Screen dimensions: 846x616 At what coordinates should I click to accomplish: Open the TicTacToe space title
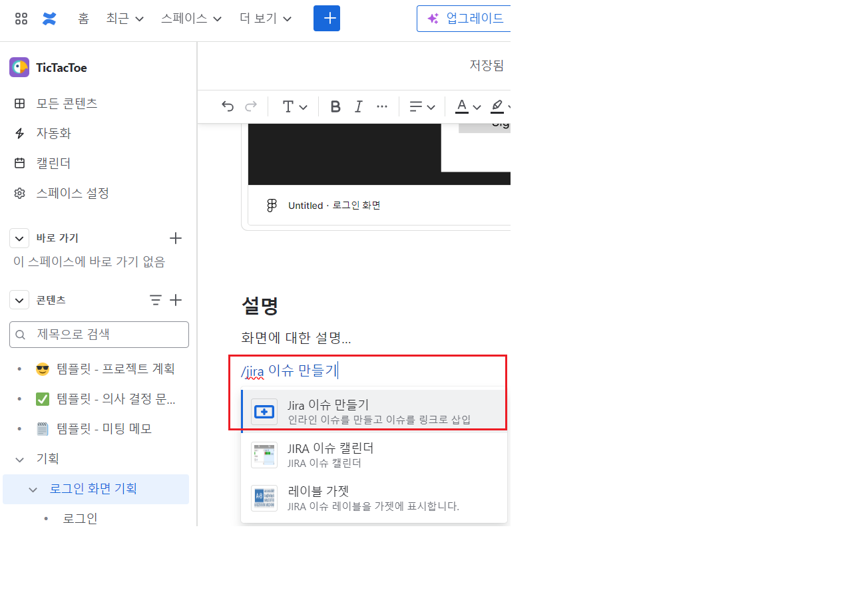tap(61, 68)
